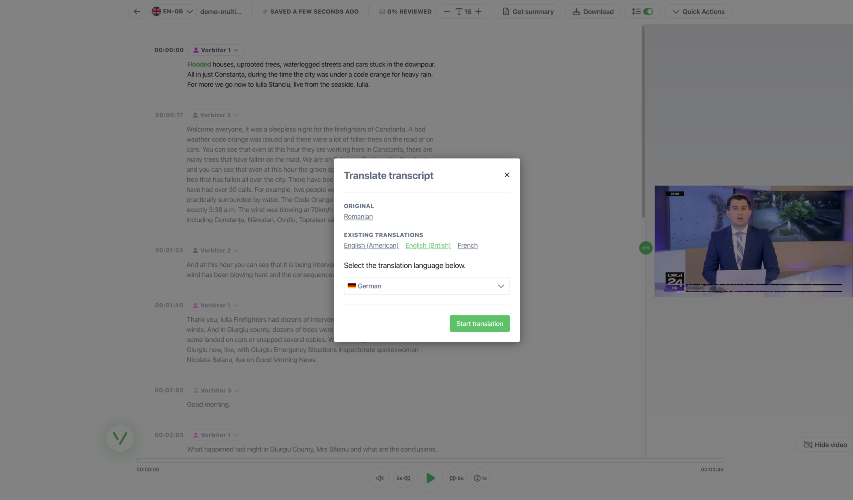
Task: Open Vorbitor 2 speaker dropdown at 00:00:17
Action: click(215, 115)
